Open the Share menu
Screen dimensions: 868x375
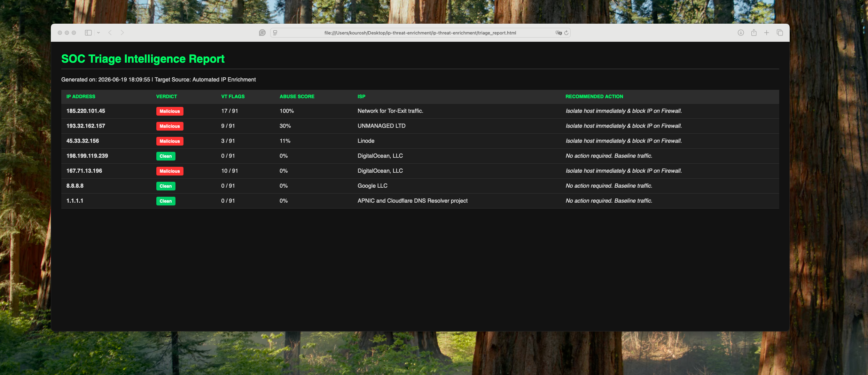754,32
